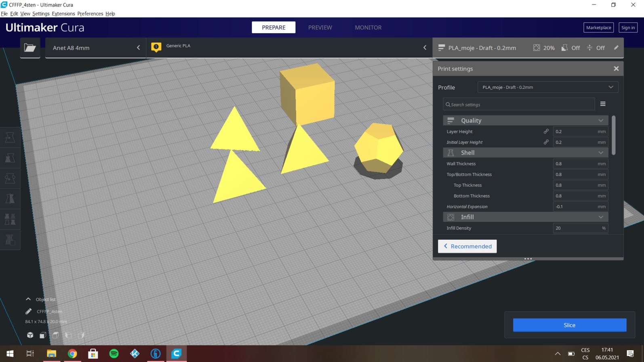Switch to the PREVIEW stage

[320, 27]
